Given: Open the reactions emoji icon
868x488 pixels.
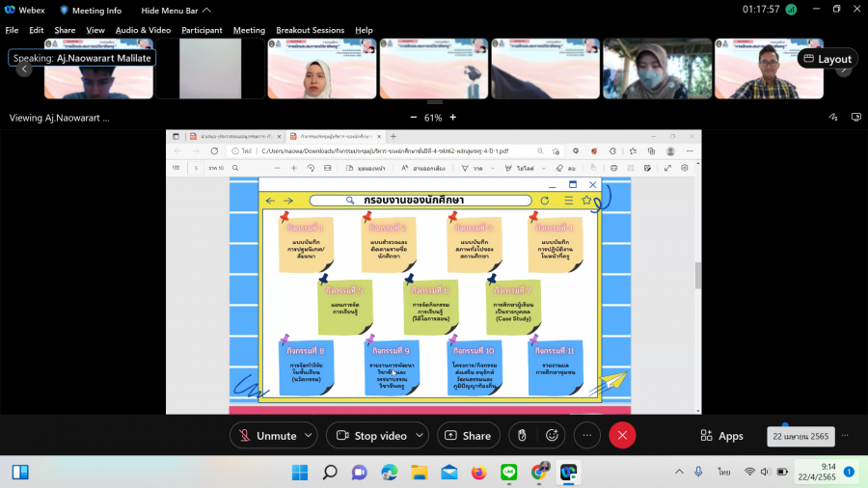Looking at the screenshot, I should (552, 436).
